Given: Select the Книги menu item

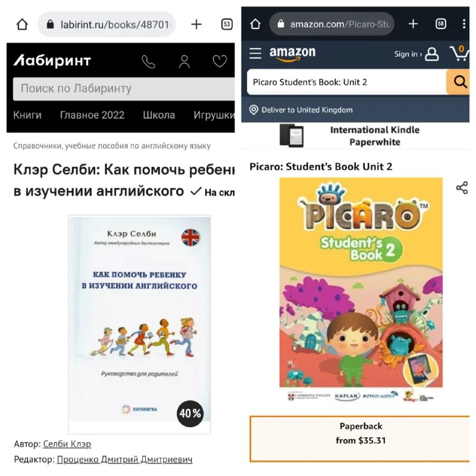Looking at the screenshot, I should [27, 115].
